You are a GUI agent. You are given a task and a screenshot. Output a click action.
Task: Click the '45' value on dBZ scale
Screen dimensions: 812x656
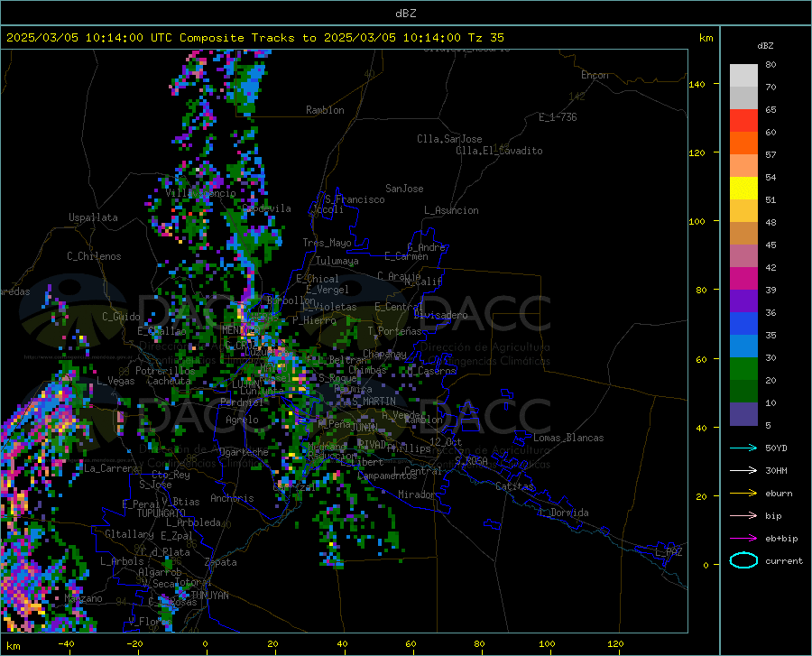[x=770, y=245]
